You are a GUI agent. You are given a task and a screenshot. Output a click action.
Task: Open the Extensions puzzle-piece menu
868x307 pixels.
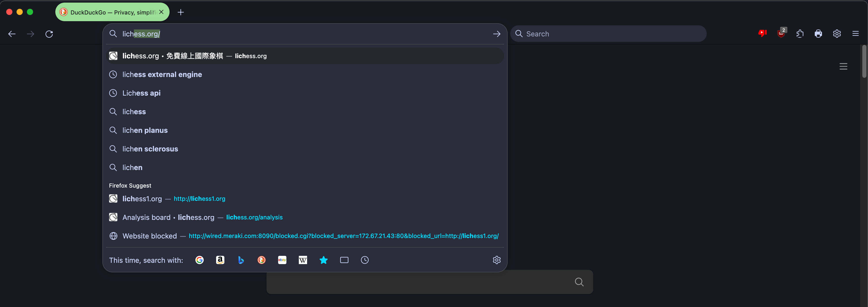click(800, 34)
